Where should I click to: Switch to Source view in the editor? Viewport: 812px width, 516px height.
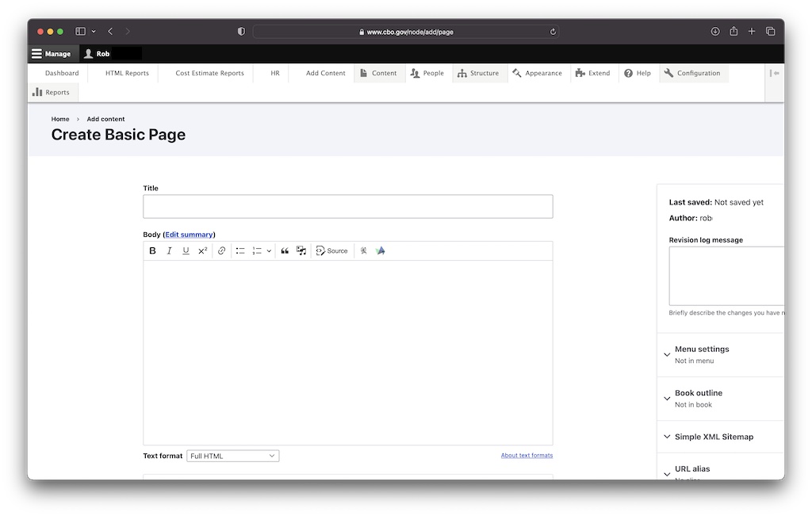pos(331,250)
